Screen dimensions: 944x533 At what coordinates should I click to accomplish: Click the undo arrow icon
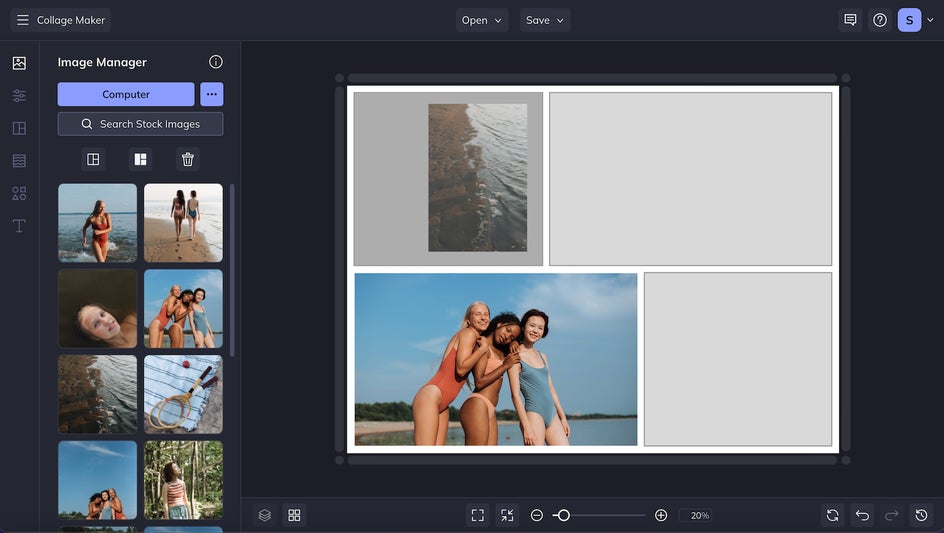(862, 515)
